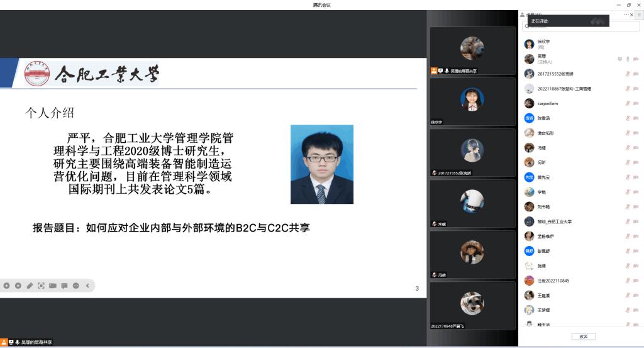Collapse the slide toolbar with left chevron

click(x=87, y=286)
